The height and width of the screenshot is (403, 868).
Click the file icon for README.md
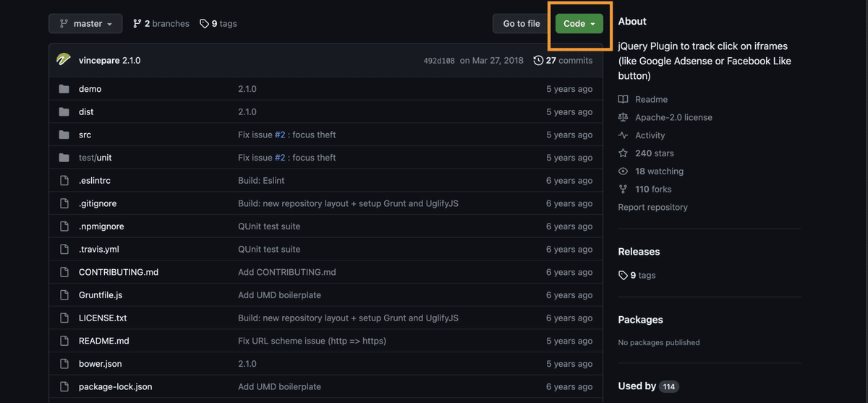pos(64,341)
